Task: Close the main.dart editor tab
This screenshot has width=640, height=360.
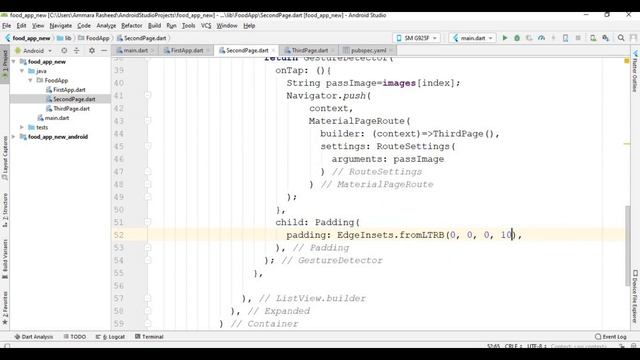Action: click(x=153, y=51)
